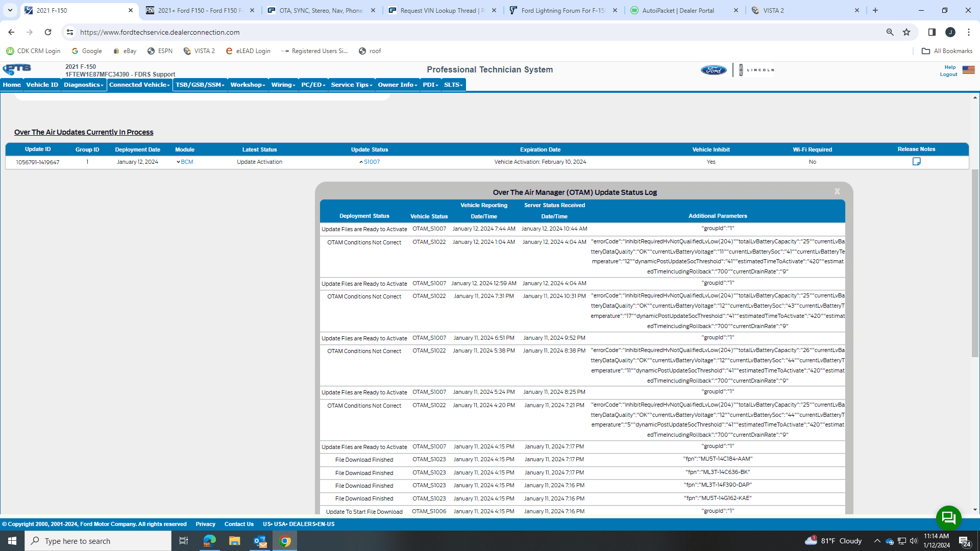
Task: Open the Privacy link in footer
Action: click(x=205, y=524)
